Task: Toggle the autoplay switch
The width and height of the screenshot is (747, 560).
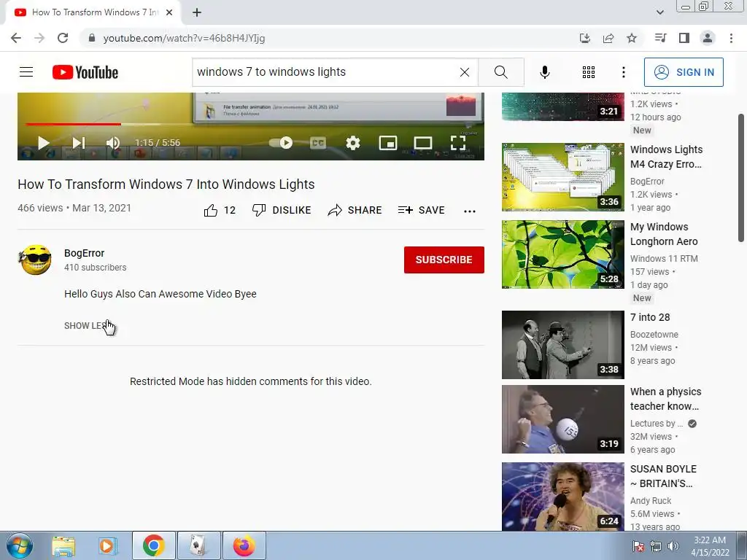Action: point(281,142)
